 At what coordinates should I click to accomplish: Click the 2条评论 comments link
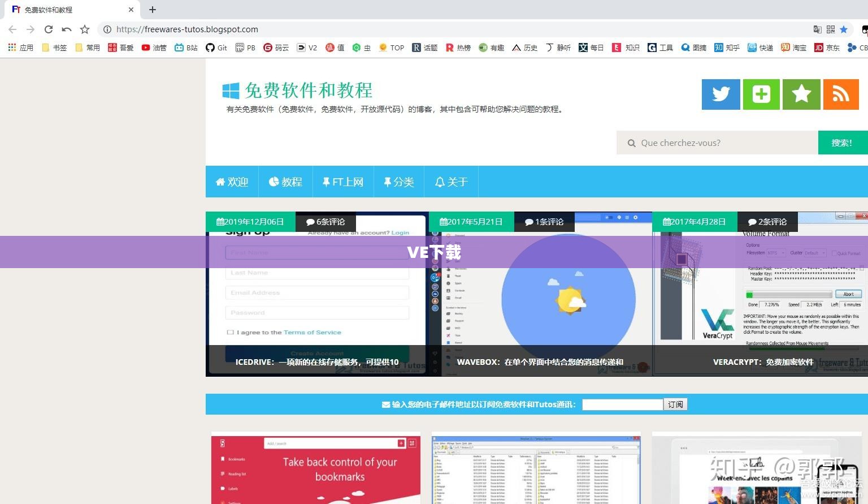[767, 222]
